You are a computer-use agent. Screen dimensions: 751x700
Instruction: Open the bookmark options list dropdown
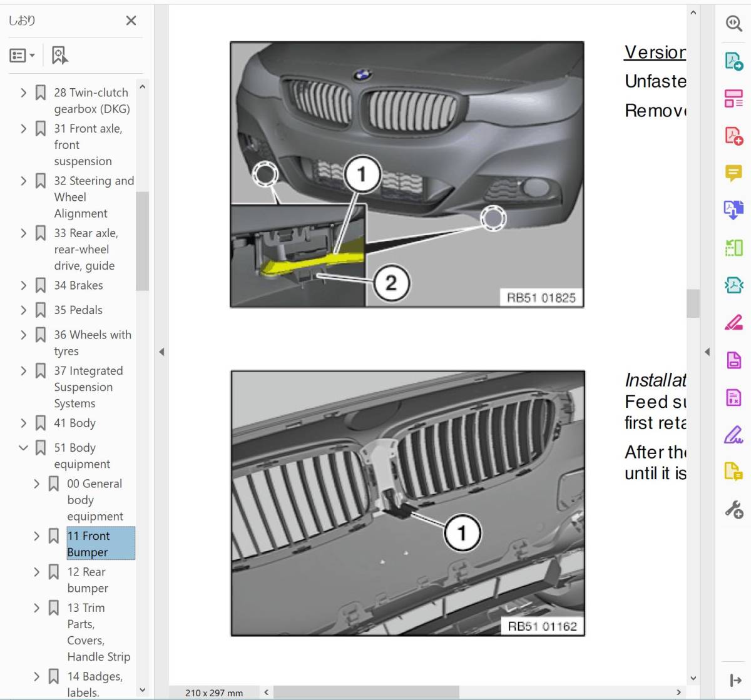tap(23, 56)
